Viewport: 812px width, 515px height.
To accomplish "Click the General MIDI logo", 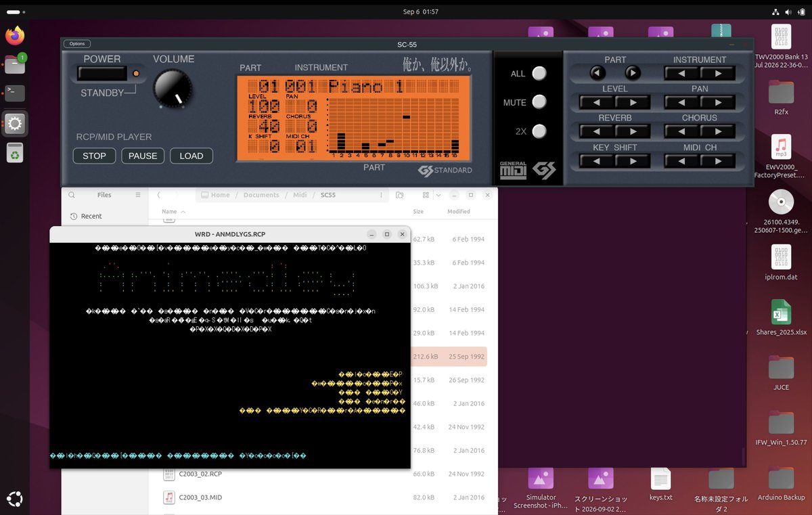I will (x=513, y=171).
